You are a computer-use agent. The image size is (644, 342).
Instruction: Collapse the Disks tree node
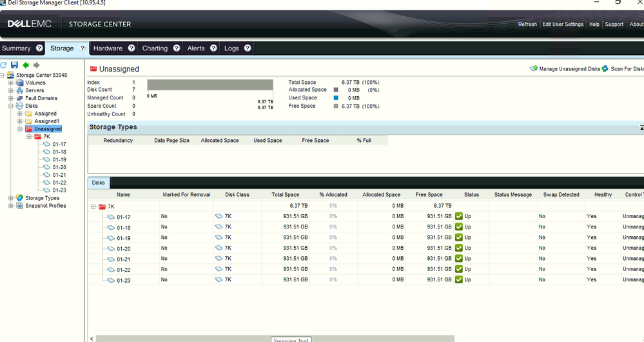coord(11,106)
